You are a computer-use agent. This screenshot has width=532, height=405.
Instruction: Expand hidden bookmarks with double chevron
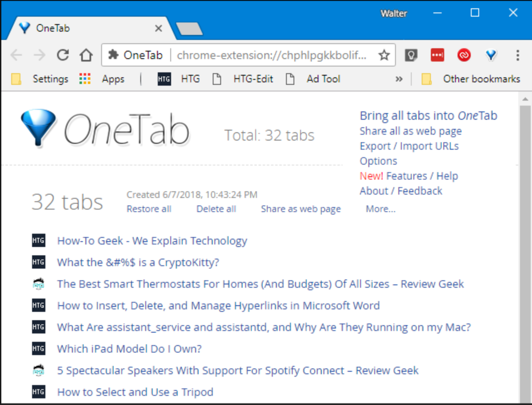tap(399, 79)
